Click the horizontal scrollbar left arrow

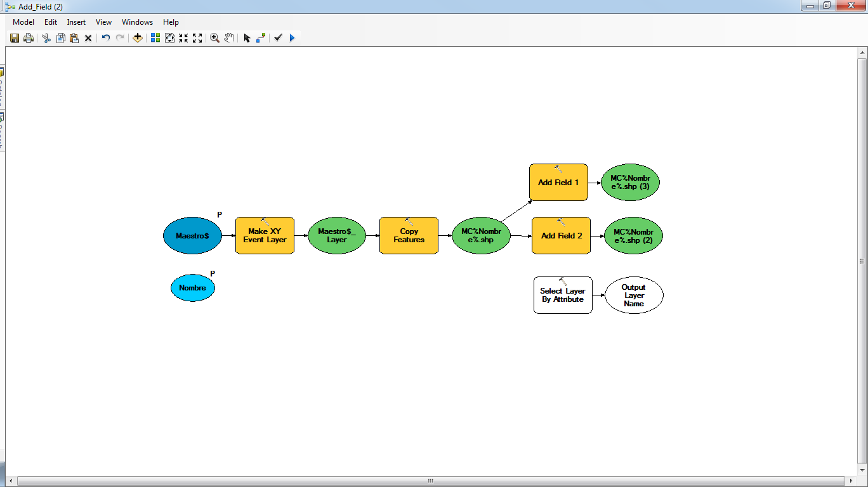point(10,481)
